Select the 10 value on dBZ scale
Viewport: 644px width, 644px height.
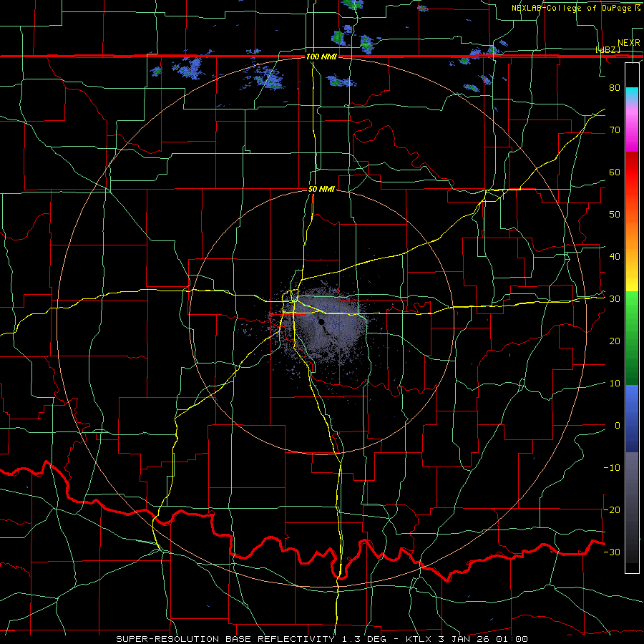click(x=615, y=384)
